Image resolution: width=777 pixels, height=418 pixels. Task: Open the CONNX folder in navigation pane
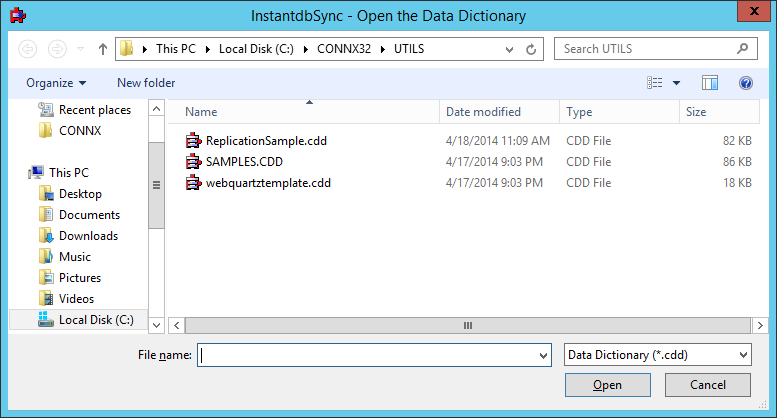click(80, 131)
